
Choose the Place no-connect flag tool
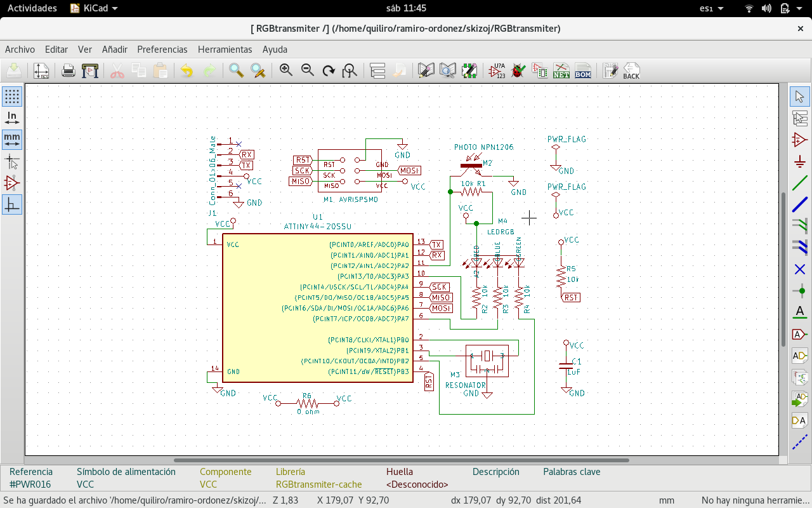coord(800,269)
